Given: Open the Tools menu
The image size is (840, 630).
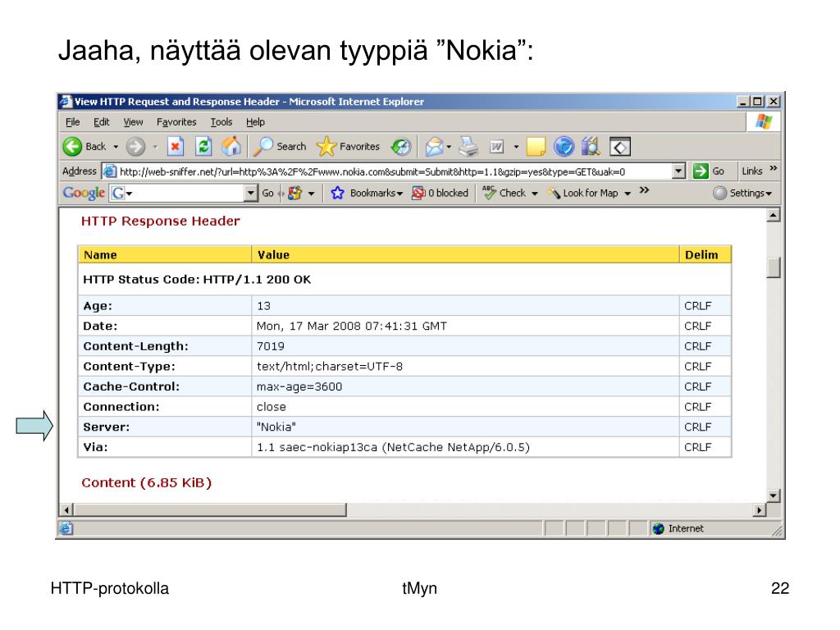Looking at the screenshot, I should 221,122.
